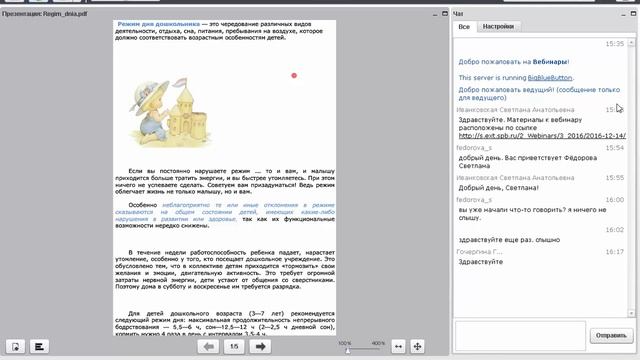
Task: Click the 16:00 timestamp in chat
Action: [x=615, y=200]
